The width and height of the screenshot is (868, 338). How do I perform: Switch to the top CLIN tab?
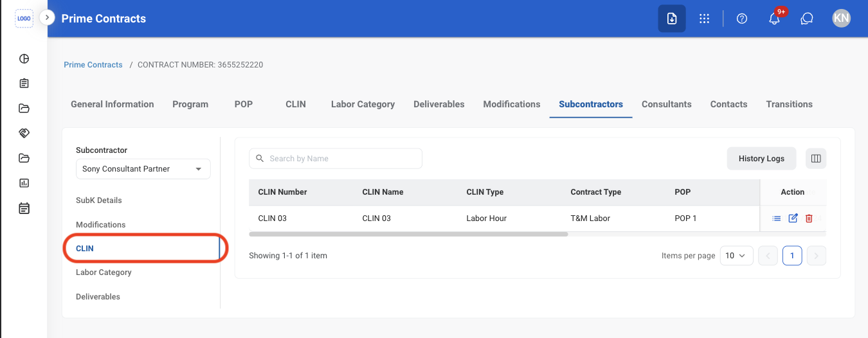click(296, 104)
